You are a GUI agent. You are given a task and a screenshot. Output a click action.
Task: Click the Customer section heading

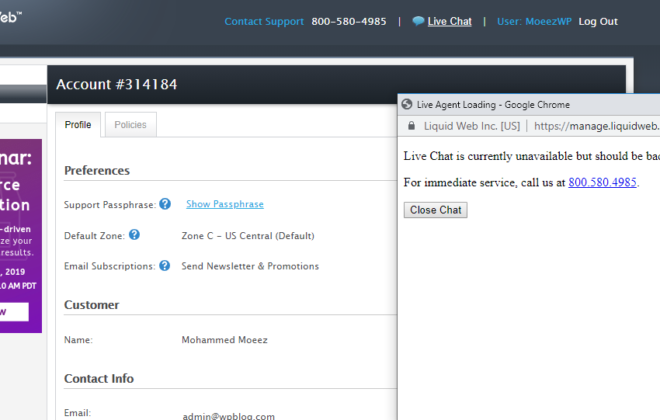(91, 305)
